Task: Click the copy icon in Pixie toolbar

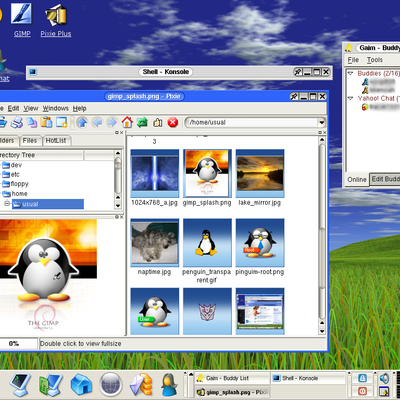Action: (32, 122)
